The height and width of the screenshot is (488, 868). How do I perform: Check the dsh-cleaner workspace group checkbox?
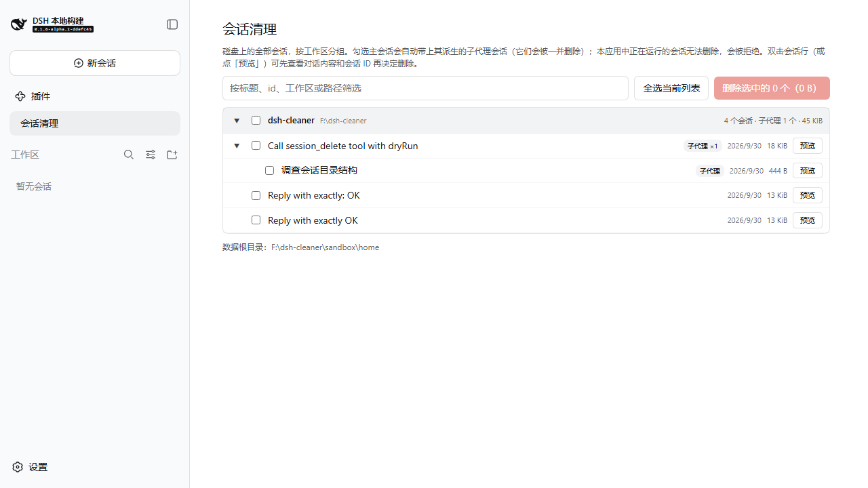click(x=256, y=121)
